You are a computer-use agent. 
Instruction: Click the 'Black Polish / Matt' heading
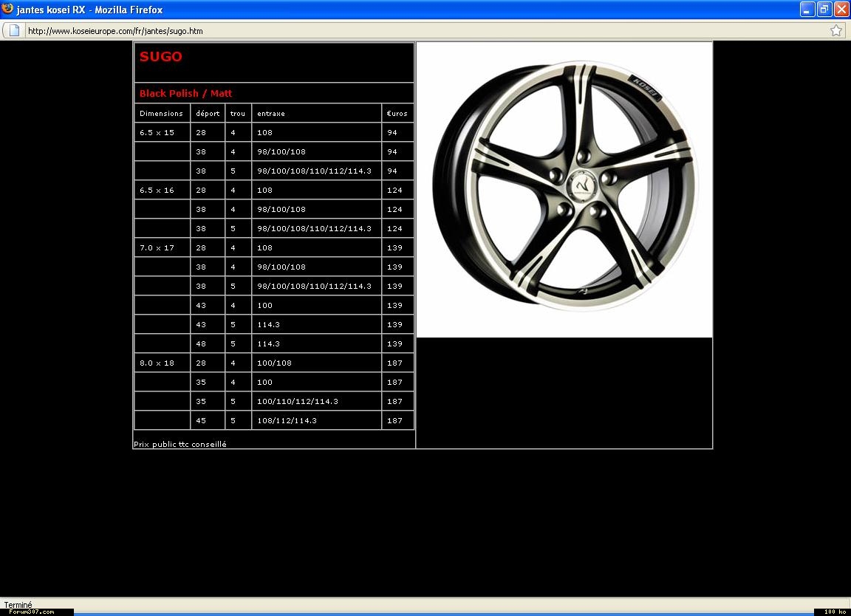[x=185, y=93]
